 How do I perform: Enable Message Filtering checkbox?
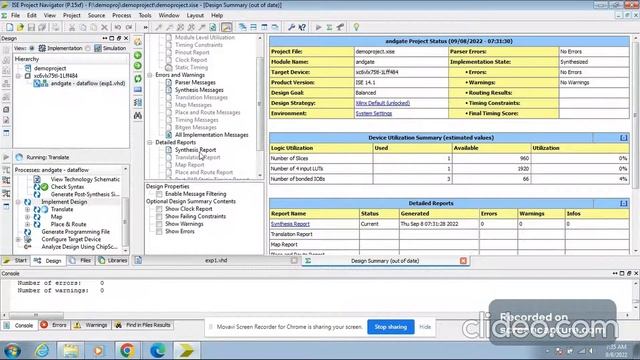coord(159,194)
